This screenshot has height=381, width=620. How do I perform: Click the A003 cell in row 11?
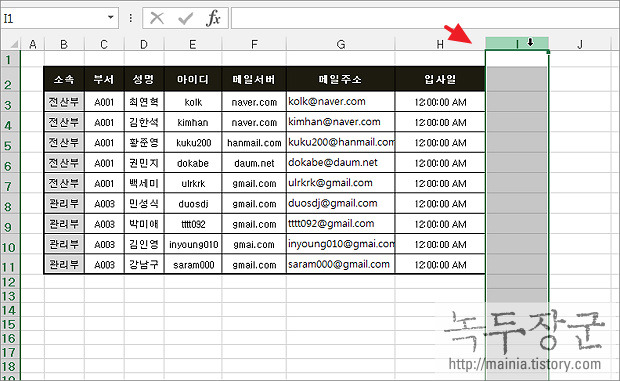point(104,264)
